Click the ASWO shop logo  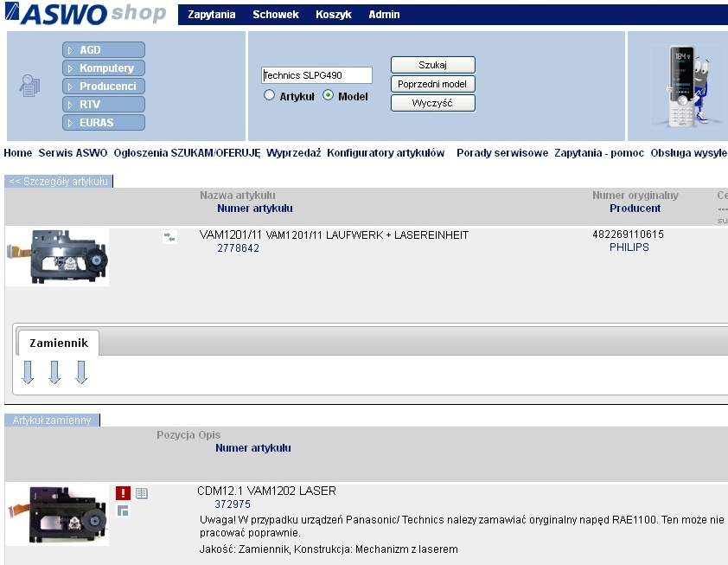pyautogui.click(x=86, y=14)
